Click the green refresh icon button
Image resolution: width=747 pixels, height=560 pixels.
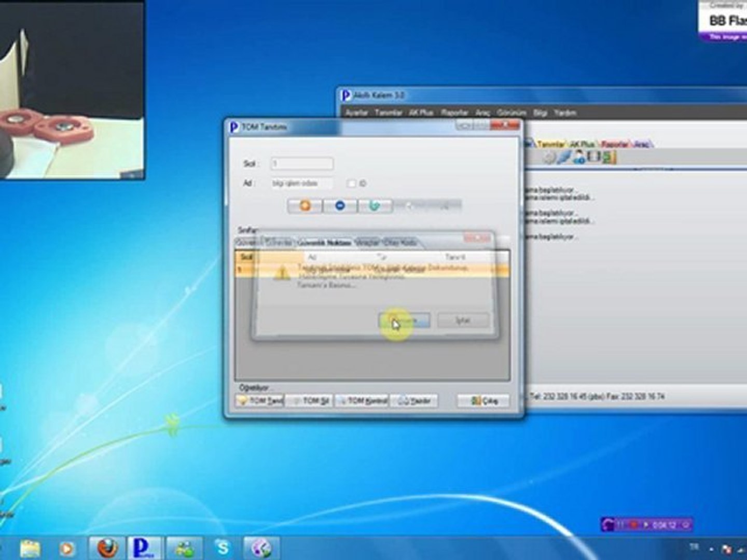[375, 206]
